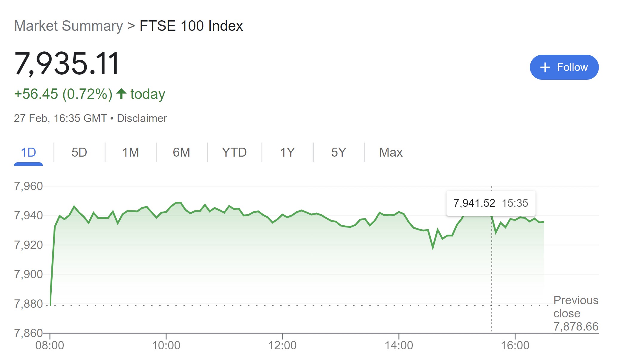This screenshot has height=364, width=624.
Task: Click the 7,935.11 index price
Action: (67, 63)
